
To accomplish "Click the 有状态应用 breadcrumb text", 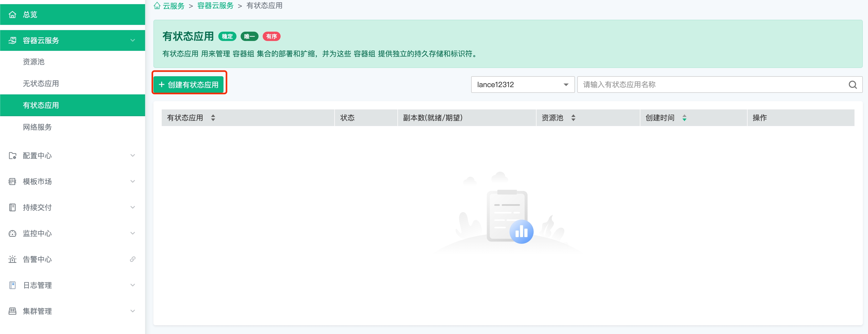I will 265,6.
